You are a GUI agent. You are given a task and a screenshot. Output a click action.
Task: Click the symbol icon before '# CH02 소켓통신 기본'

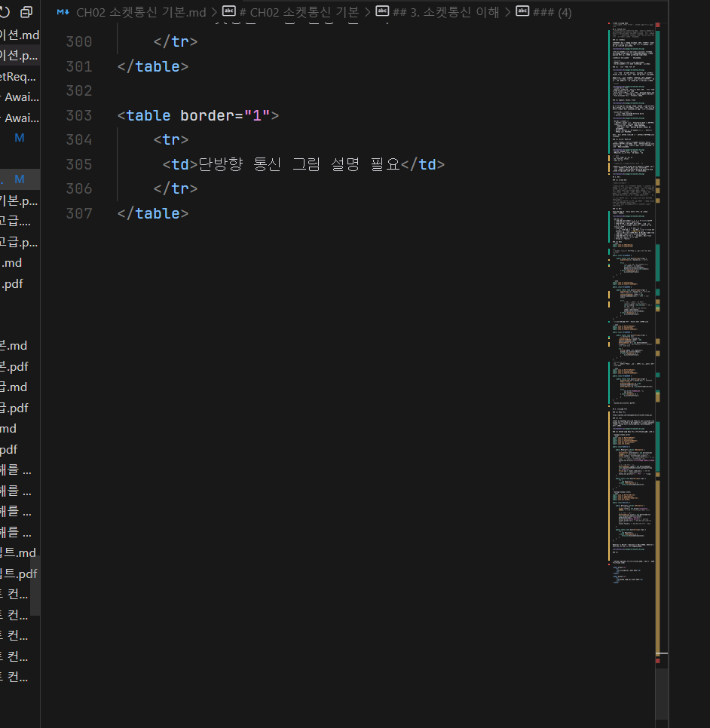(x=229, y=11)
